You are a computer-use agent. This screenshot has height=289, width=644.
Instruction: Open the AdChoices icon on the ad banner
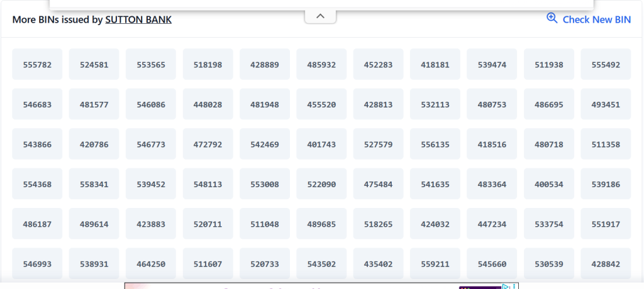pos(506,286)
